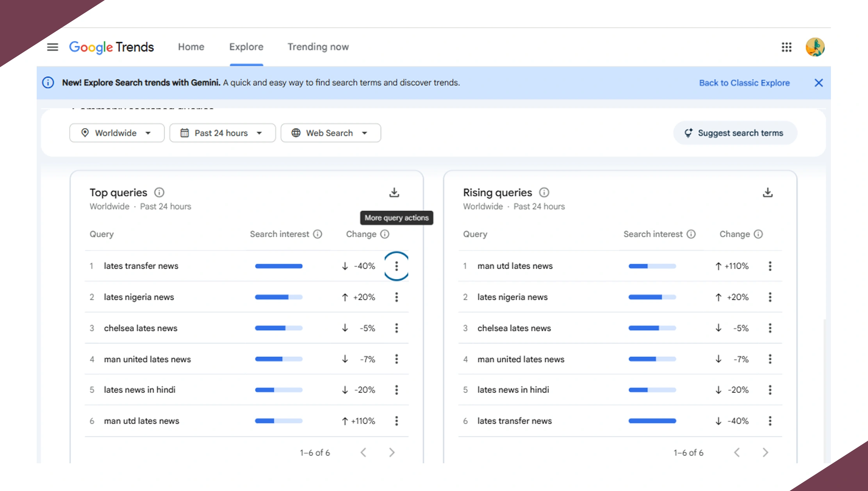
Task: Click the '+110%' change value in Rising queries
Action: pyautogui.click(x=736, y=266)
